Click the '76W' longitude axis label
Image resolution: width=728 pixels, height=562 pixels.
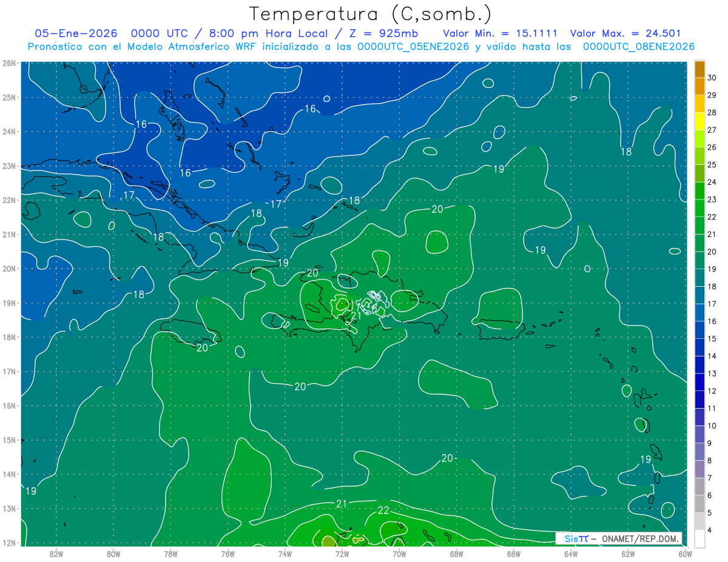(228, 553)
